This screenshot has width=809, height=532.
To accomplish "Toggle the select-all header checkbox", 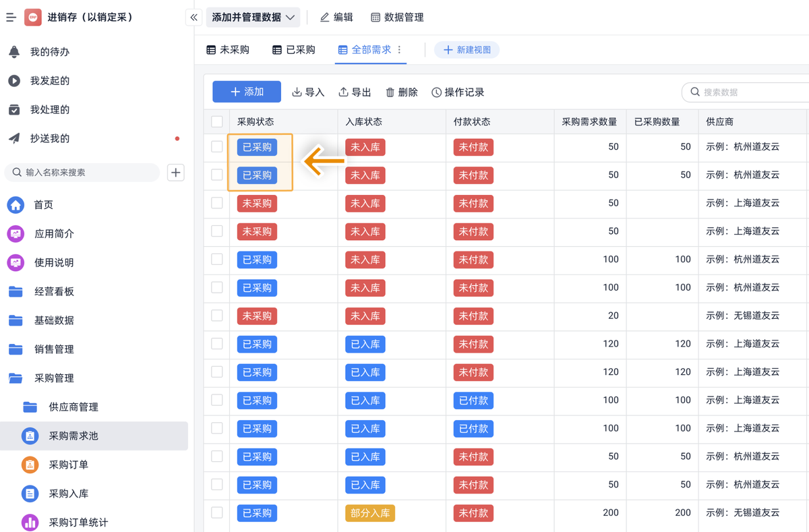I will point(217,122).
